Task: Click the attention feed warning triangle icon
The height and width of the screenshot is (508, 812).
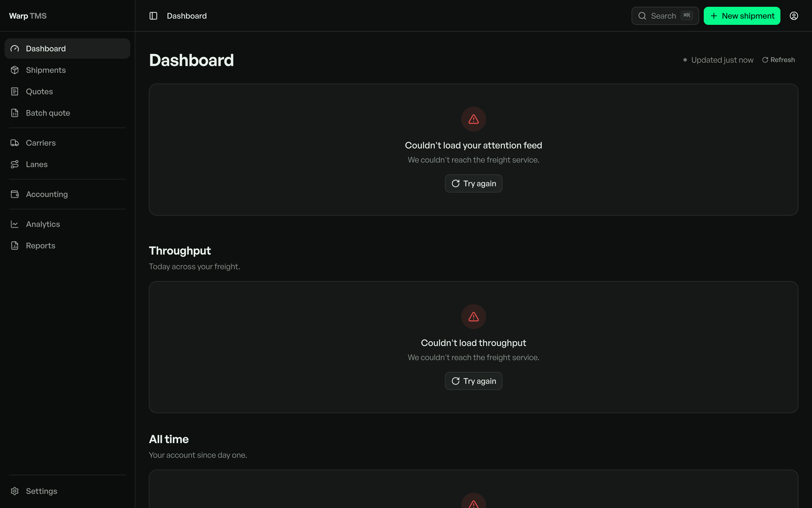Action: click(473, 119)
